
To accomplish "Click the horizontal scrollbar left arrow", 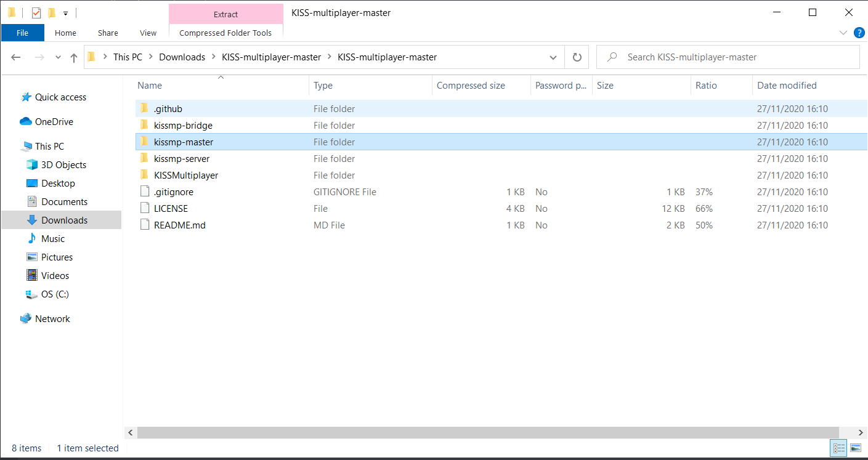I will [x=130, y=432].
